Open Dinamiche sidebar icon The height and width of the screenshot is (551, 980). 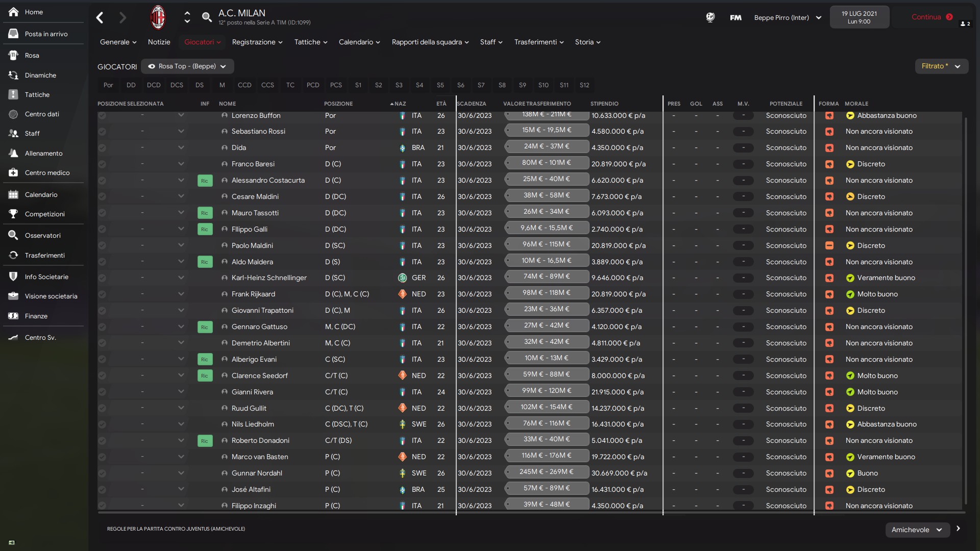pos(13,75)
